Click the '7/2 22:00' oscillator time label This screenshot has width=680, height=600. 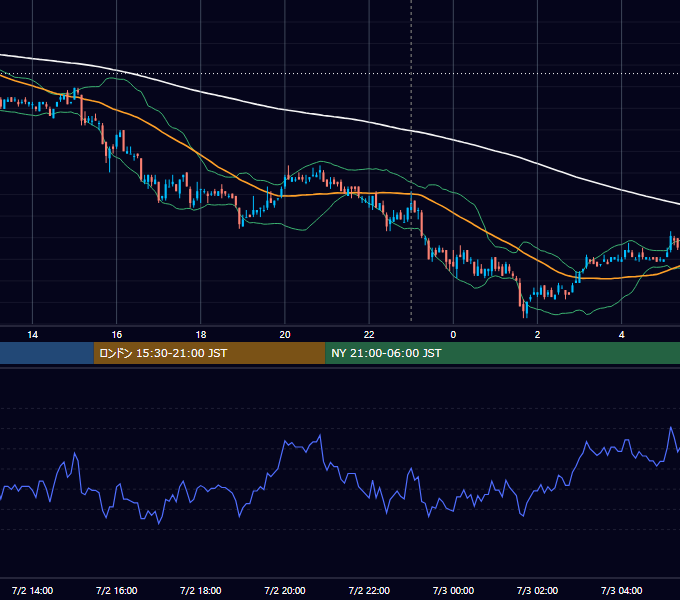pyautogui.click(x=369, y=590)
